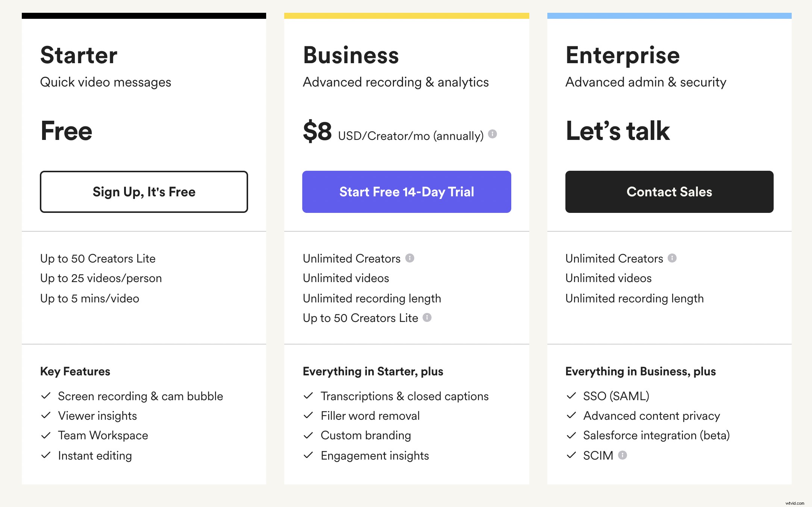Click the Filler word removal feature text

tap(370, 416)
